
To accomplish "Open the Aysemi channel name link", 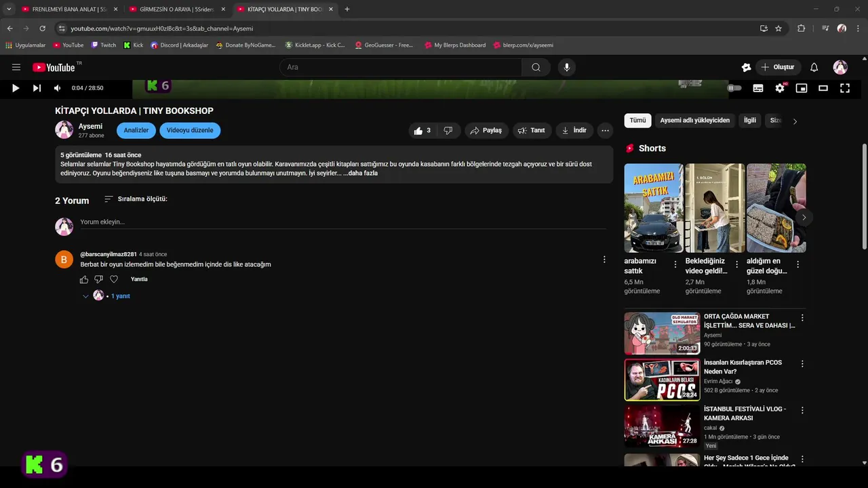I will click(x=90, y=126).
